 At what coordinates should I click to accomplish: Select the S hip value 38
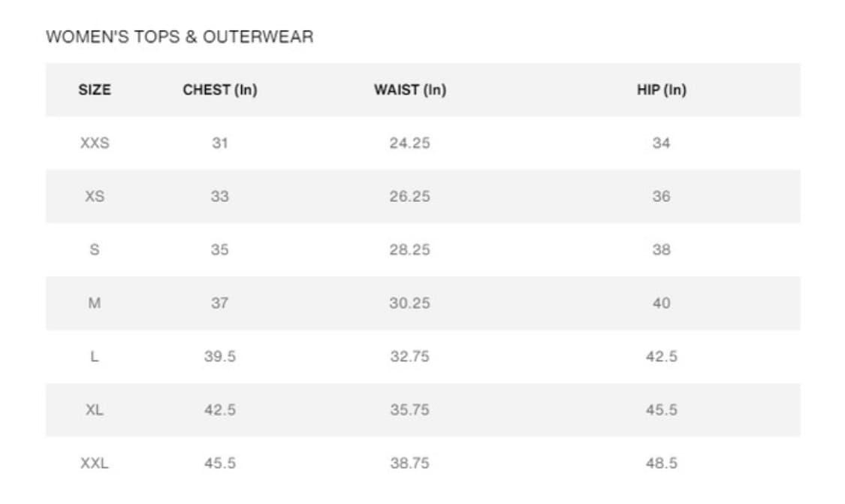[661, 250]
